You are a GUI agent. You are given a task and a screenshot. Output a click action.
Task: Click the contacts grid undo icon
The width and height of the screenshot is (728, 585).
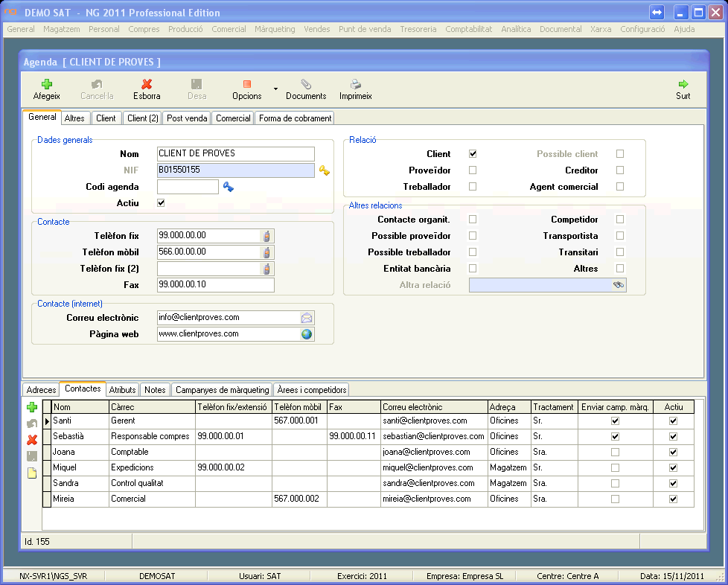coord(32,423)
